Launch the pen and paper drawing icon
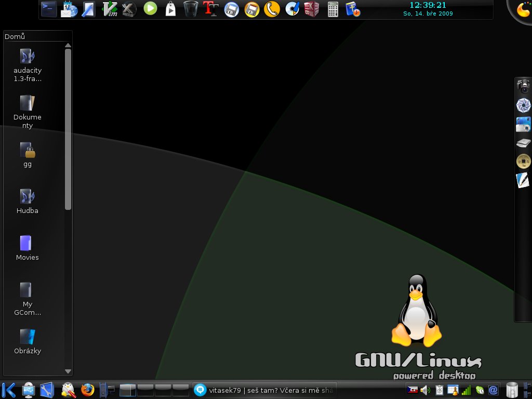The height and width of the screenshot is (399, 532). tap(523, 180)
